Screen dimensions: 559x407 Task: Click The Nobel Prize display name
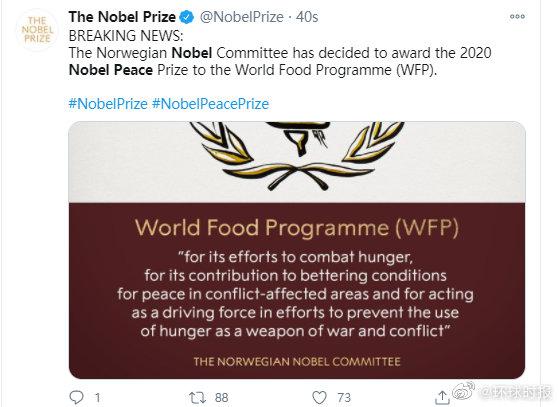tap(122, 17)
